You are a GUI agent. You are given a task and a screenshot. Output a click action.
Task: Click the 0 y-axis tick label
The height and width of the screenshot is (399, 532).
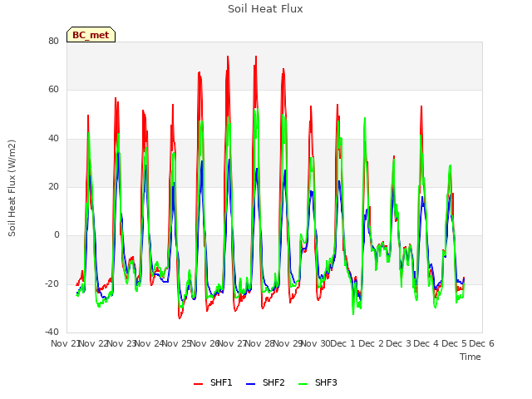tap(57, 234)
